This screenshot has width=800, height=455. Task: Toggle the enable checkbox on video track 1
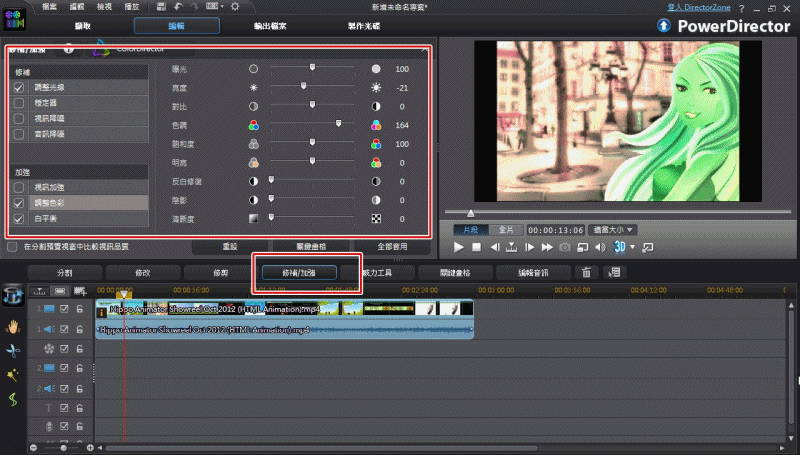coord(64,309)
